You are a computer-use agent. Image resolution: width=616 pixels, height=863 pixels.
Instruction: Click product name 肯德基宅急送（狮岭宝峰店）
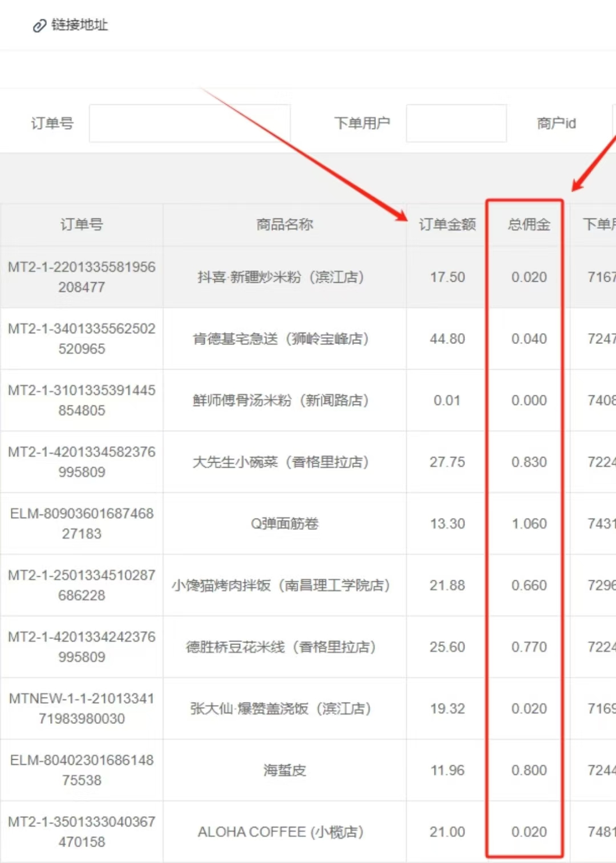(281, 339)
